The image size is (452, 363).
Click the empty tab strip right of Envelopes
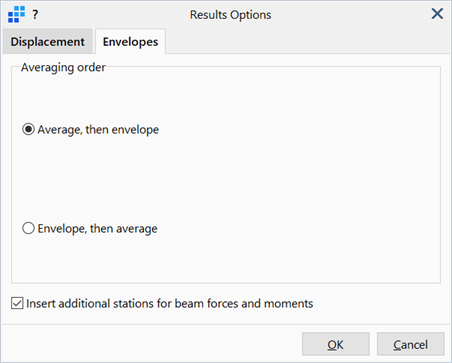[x=307, y=41]
